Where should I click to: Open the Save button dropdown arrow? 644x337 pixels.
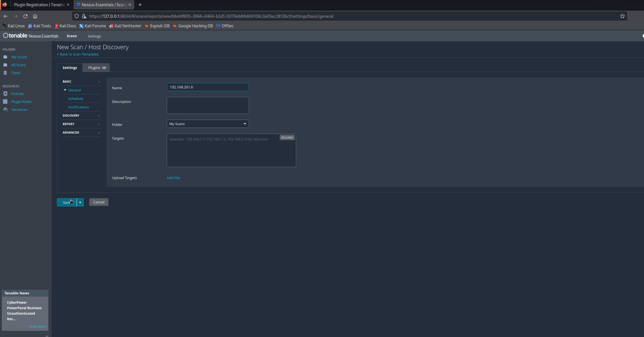tap(80, 202)
